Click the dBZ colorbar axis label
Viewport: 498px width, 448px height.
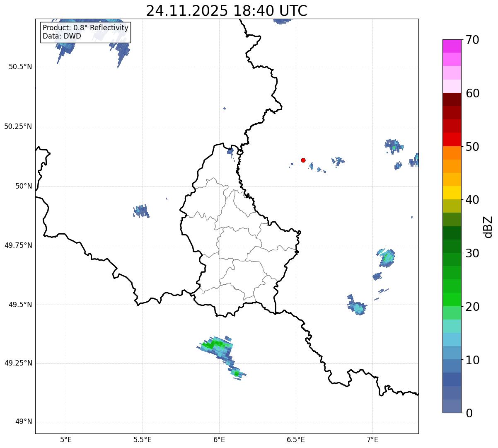(x=488, y=227)
